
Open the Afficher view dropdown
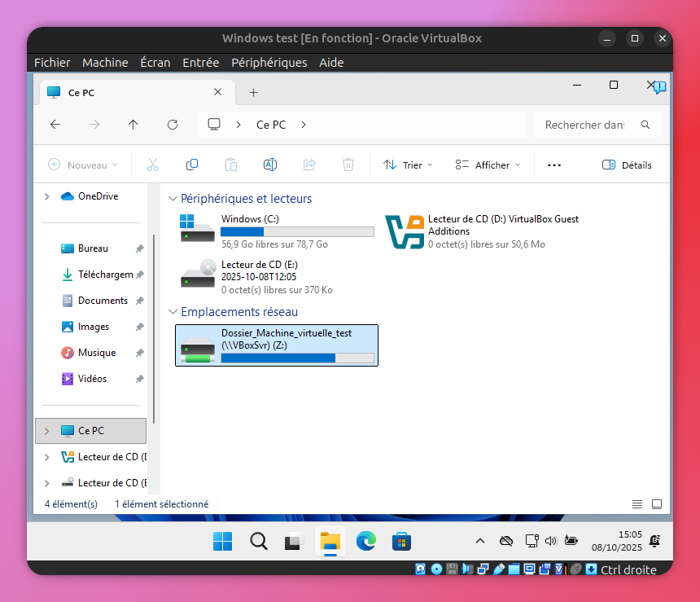point(488,165)
